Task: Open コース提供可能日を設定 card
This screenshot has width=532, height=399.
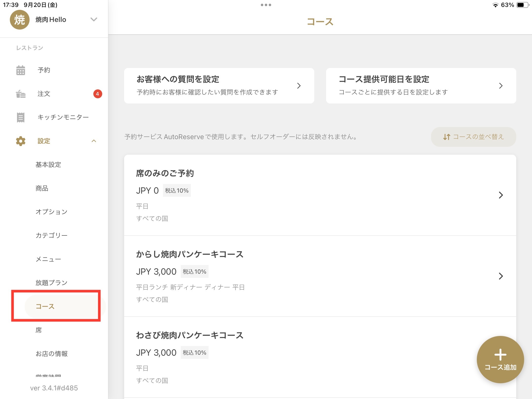Action: [x=421, y=86]
